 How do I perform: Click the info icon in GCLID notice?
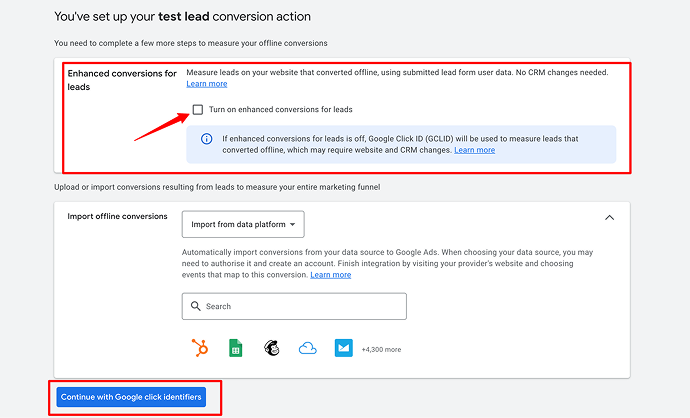tap(206, 139)
